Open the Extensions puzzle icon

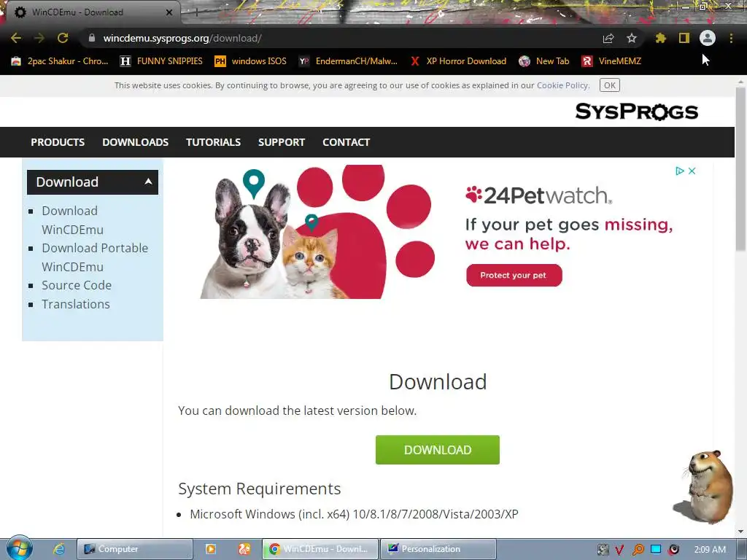pyautogui.click(x=660, y=38)
